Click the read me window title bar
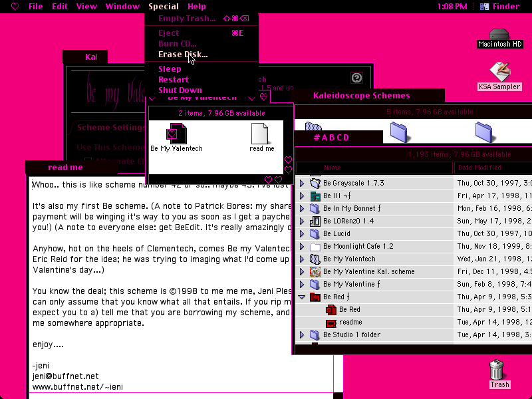This screenshot has height=399, width=532. (71, 168)
